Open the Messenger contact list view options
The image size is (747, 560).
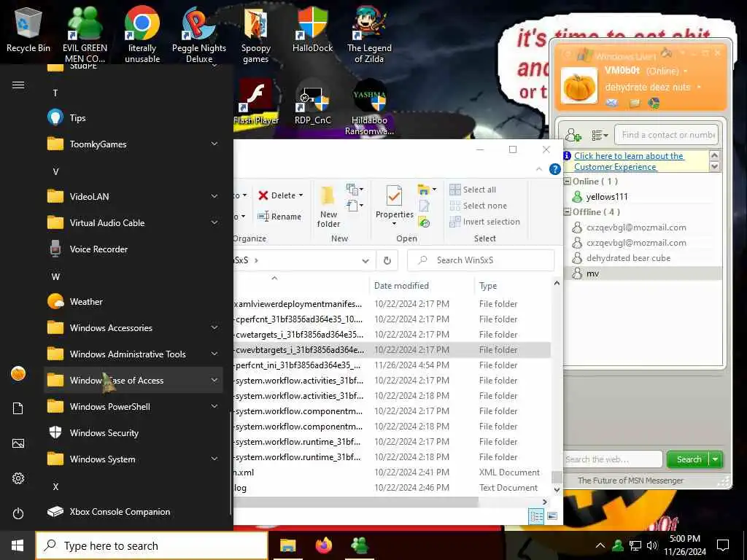click(x=600, y=136)
